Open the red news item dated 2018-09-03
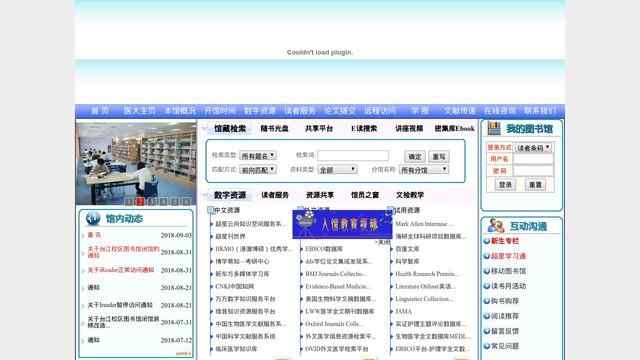This screenshot has height=360, width=640. tap(94, 235)
